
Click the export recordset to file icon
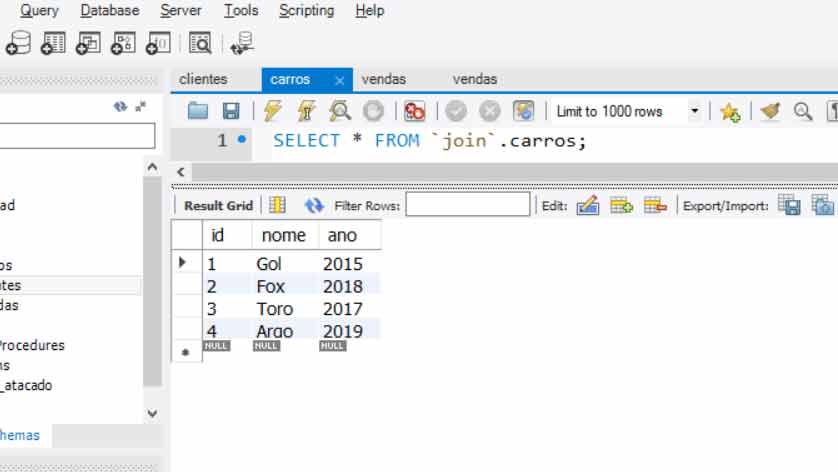coord(789,205)
